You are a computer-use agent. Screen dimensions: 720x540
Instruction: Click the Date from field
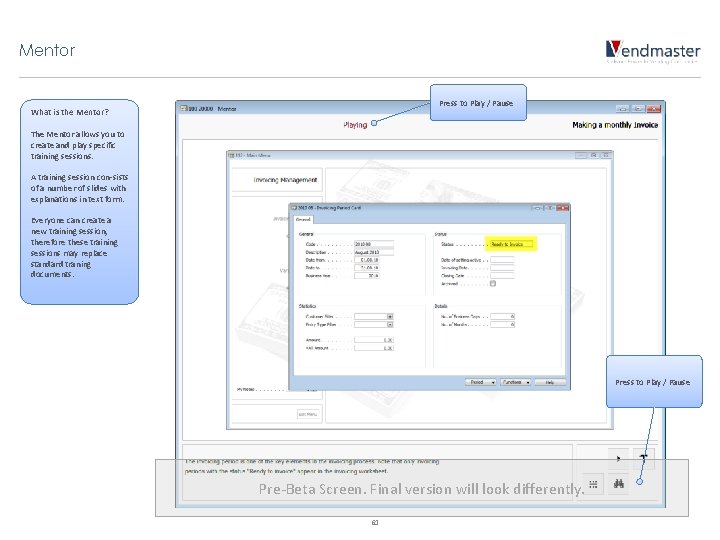(x=366, y=260)
